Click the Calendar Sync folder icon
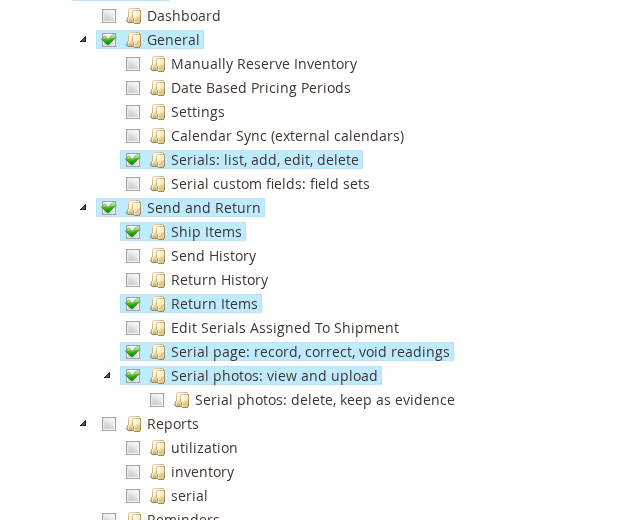This screenshot has height=520, width=620. (x=158, y=136)
